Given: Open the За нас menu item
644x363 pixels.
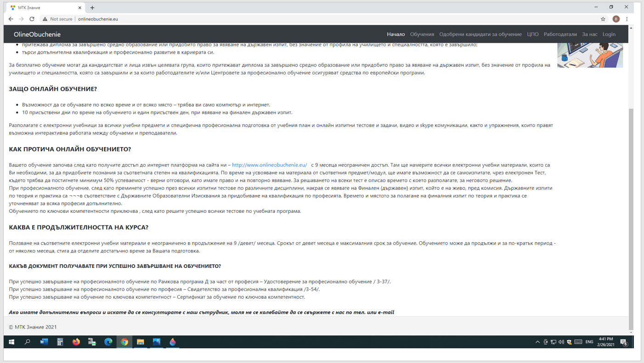Looking at the screenshot, I should pyautogui.click(x=590, y=34).
